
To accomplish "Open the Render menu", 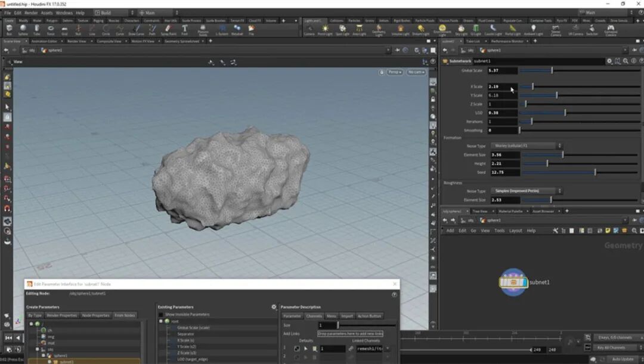I will pyautogui.click(x=30, y=13).
